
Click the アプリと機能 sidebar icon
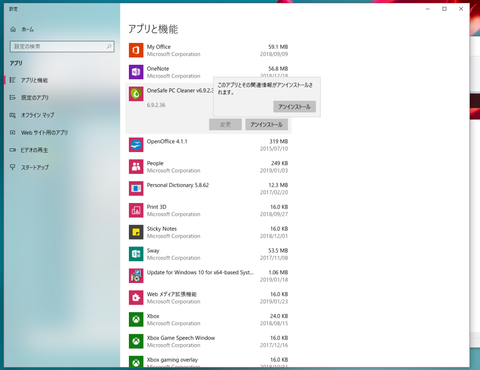click(13, 80)
